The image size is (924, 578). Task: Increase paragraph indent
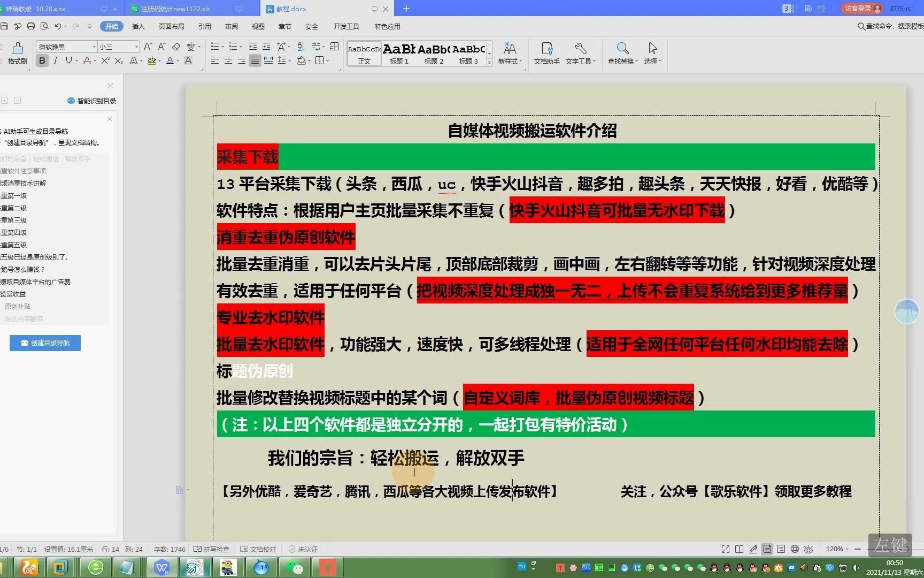point(266,47)
